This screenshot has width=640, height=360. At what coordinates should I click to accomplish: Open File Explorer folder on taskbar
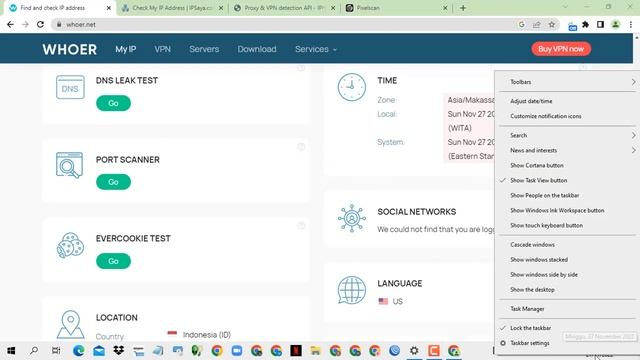click(315, 351)
